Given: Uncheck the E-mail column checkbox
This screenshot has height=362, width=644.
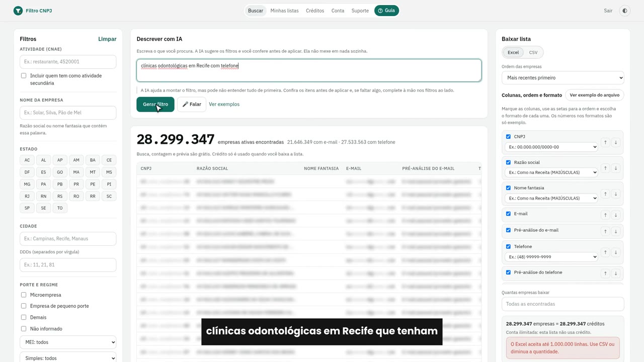Looking at the screenshot, I should 508,214.
